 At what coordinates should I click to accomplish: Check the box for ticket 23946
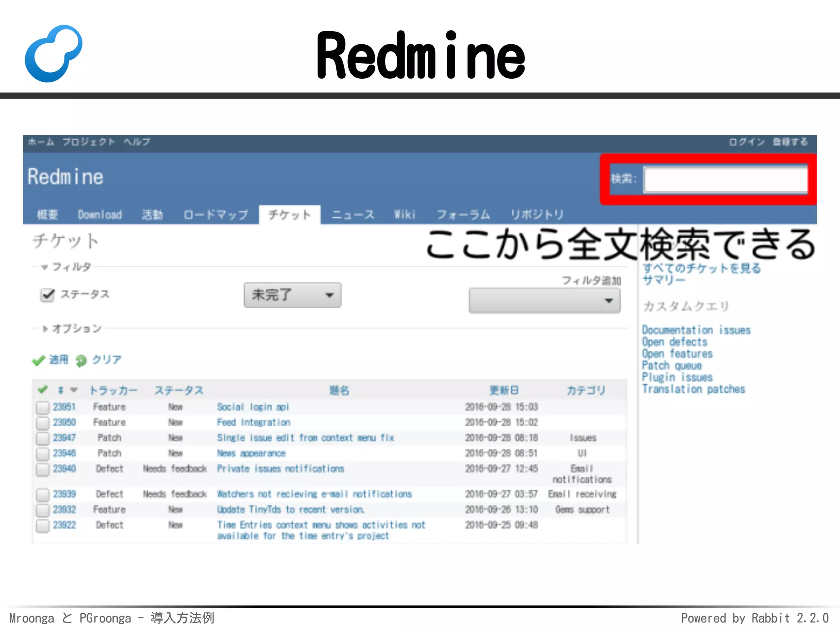43,453
